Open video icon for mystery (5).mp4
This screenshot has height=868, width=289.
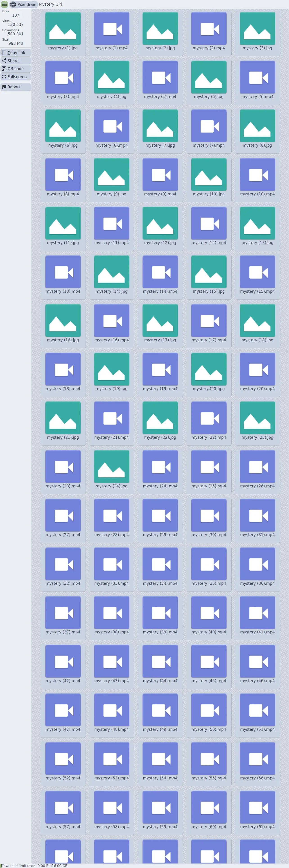coord(257,77)
